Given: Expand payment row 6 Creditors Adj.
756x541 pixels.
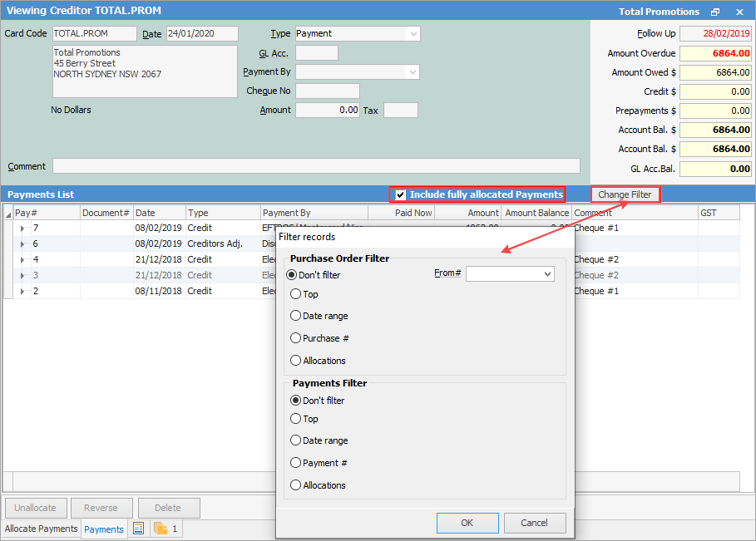Looking at the screenshot, I should pyautogui.click(x=22, y=243).
